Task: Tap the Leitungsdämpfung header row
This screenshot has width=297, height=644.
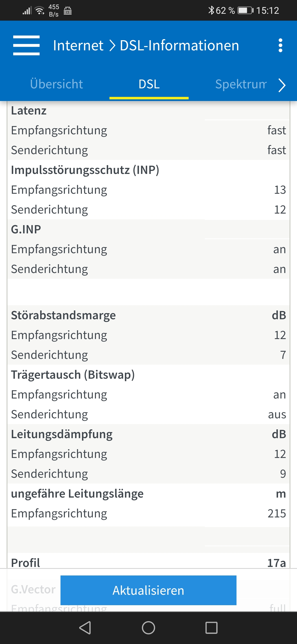Action: point(148,434)
